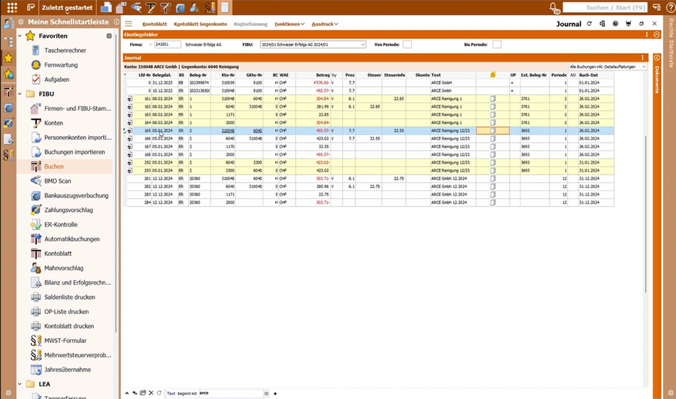Open Zahlungsvorschlag

pos(68,210)
